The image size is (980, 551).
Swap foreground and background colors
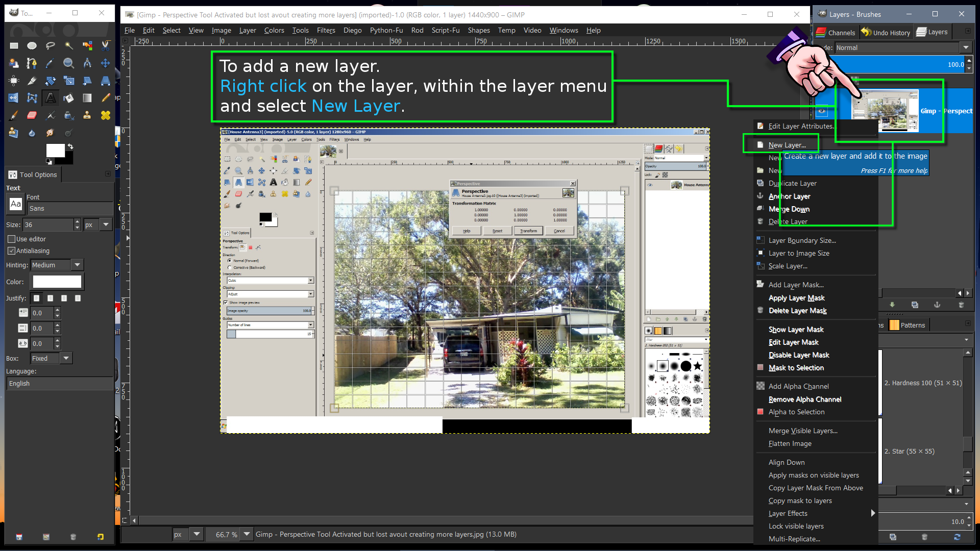tap(70, 147)
